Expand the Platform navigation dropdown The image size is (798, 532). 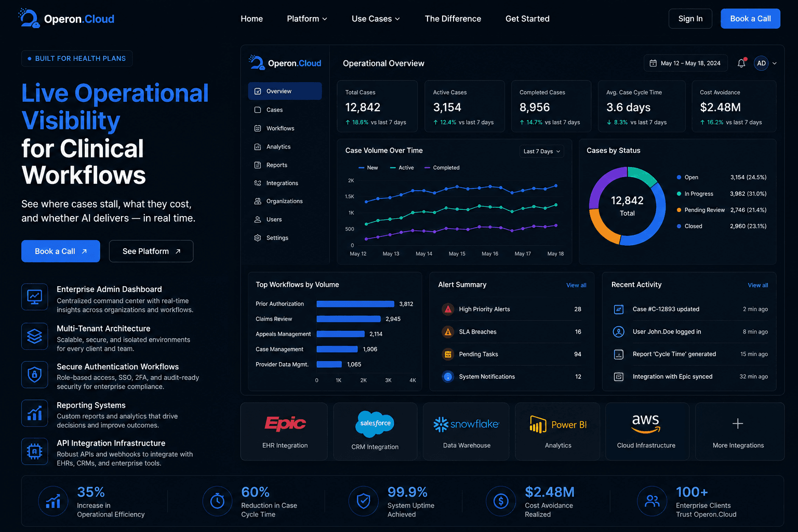click(307, 19)
